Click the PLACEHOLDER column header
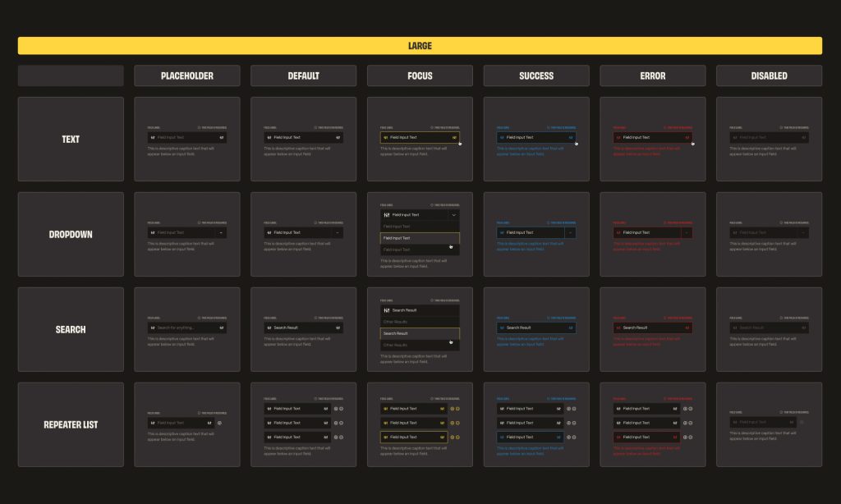Image resolution: width=841 pixels, height=504 pixels. coord(187,76)
